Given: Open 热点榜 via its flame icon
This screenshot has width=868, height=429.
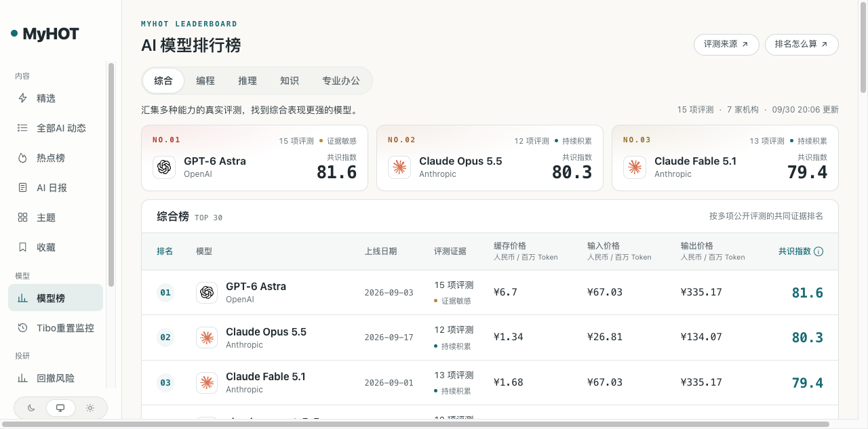Looking at the screenshot, I should [22, 158].
